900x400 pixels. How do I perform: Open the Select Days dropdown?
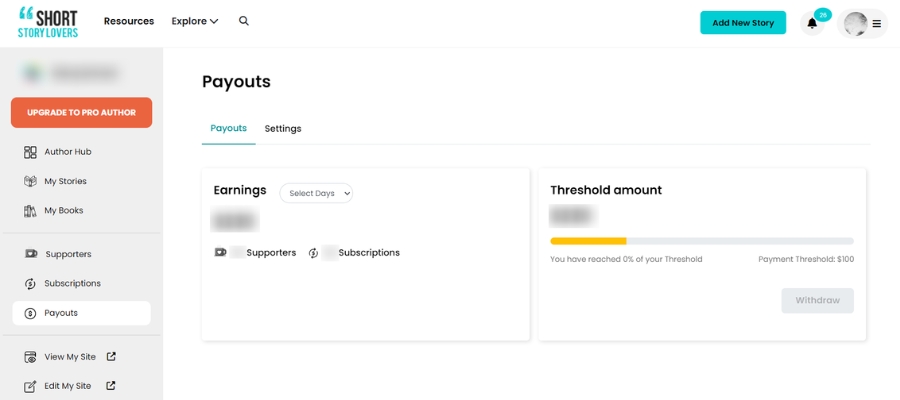tap(316, 193)
